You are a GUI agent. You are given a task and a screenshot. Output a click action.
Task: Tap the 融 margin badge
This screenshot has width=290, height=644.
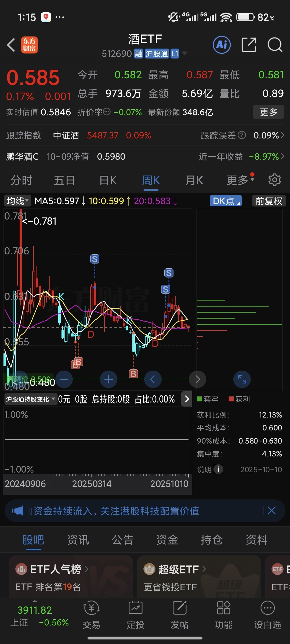[139, 54]
